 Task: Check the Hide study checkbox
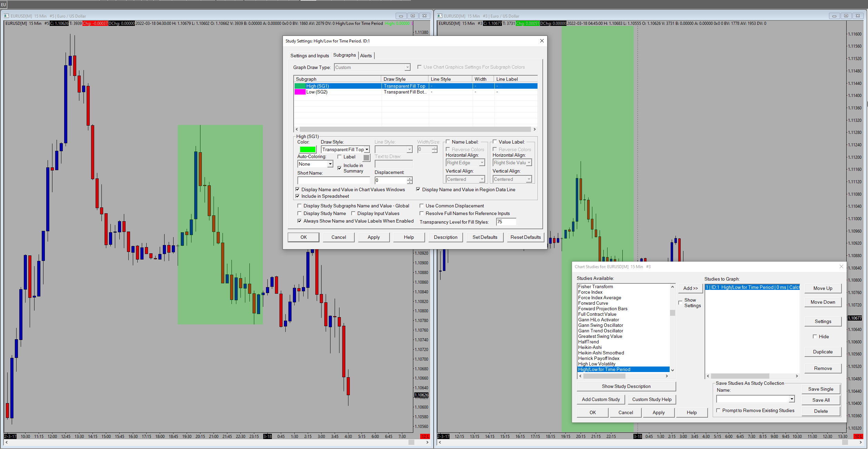pos(815,336)
